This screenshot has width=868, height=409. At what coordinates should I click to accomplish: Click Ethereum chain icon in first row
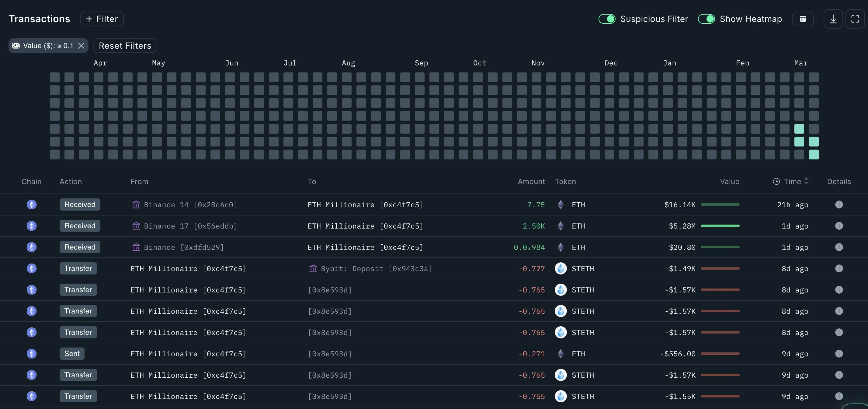pos(32,205)
